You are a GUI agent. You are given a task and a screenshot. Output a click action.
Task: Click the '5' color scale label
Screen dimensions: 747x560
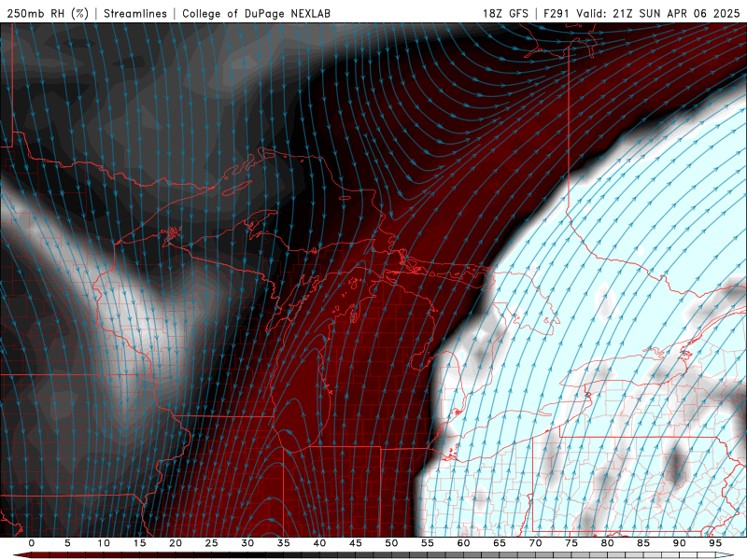coord(67,543)
